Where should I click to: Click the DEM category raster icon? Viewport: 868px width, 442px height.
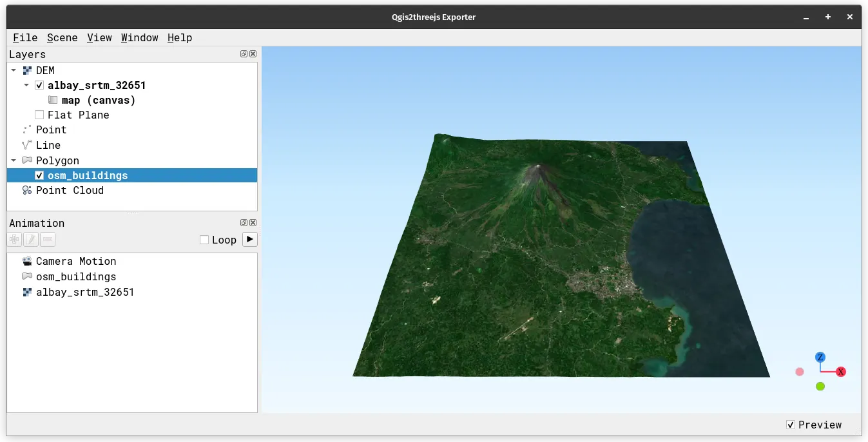[27, 70]
